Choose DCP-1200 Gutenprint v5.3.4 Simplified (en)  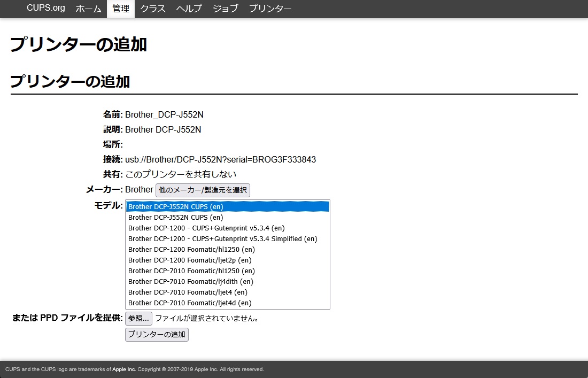pyautogui.click(x=228, y=239)
